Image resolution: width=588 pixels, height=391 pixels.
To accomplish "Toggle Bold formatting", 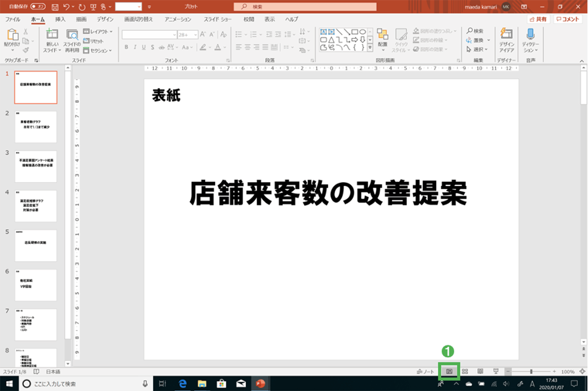I will tap(127, 47).
